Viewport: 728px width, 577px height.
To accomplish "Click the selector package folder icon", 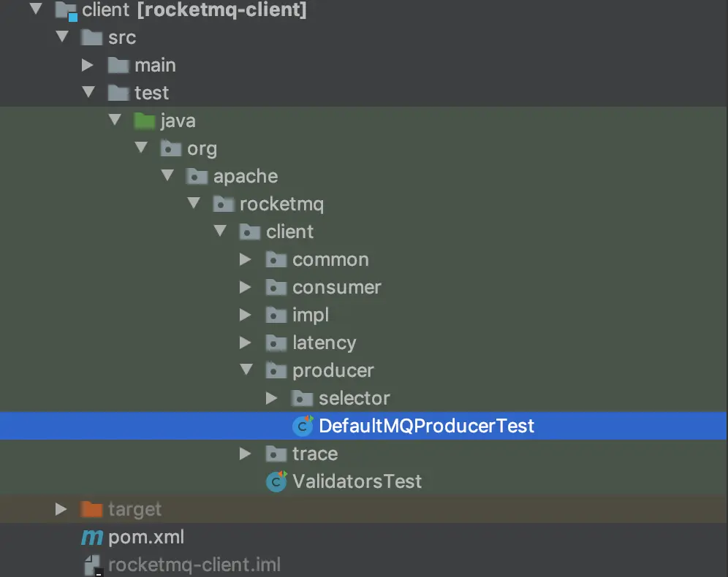I will pyautogui.click(x=303, y=398).
